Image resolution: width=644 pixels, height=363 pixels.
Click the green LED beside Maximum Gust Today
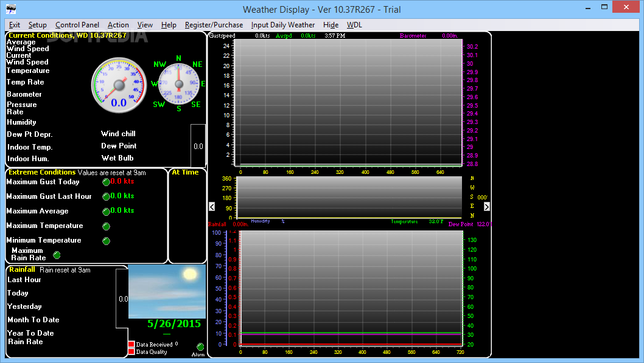pos(106,182)
